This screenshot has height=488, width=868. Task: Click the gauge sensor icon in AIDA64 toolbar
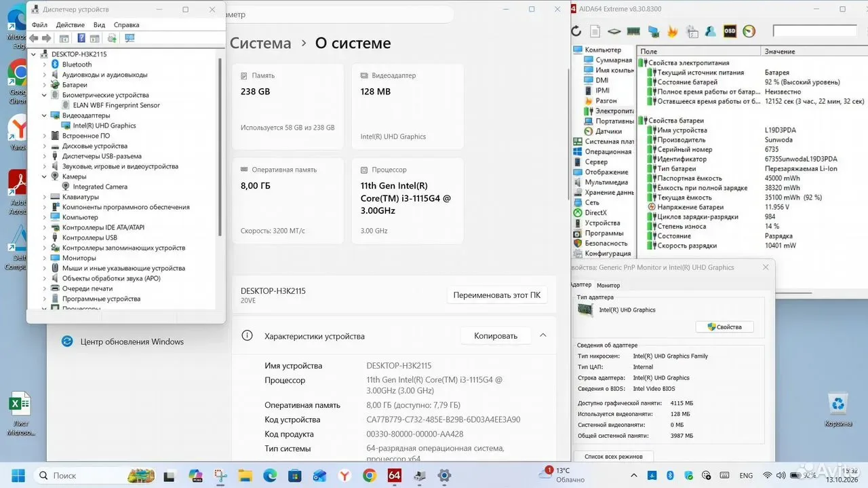749,31
